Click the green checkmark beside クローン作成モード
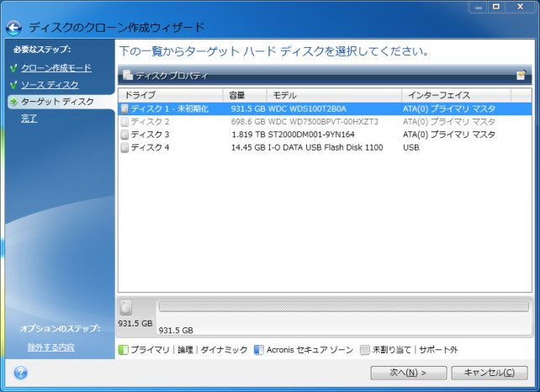Image resolution: width=540 pixels, height=392 pixels. pos(13,68)
